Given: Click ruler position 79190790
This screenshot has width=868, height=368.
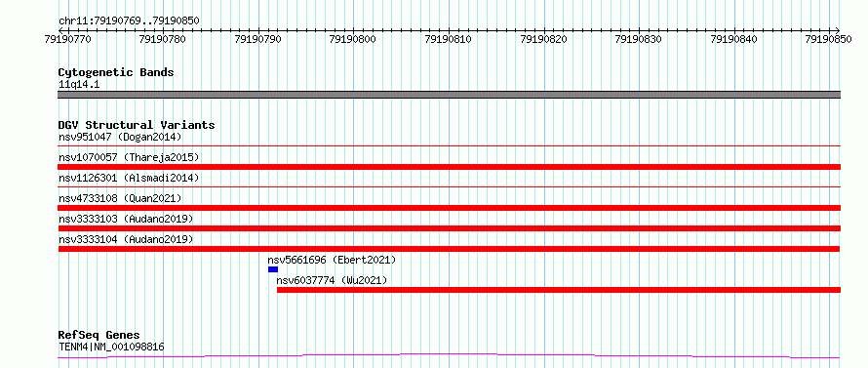Looking at the screenshot, I should tap(258, 39).
